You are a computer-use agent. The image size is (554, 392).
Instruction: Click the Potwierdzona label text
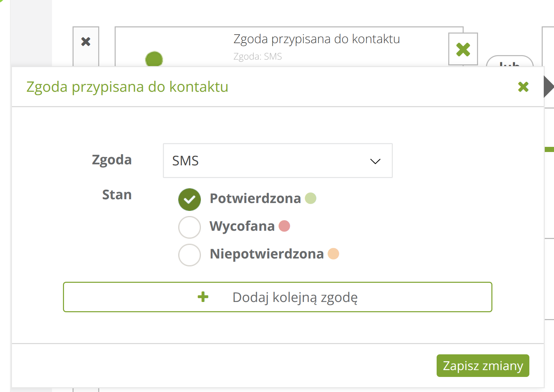click(x=255, y=199)
